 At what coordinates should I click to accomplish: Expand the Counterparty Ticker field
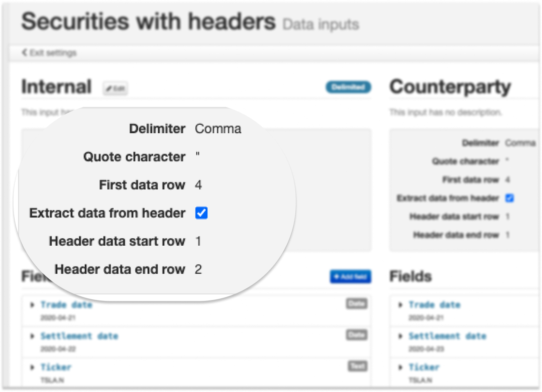[x=400, y=367]
